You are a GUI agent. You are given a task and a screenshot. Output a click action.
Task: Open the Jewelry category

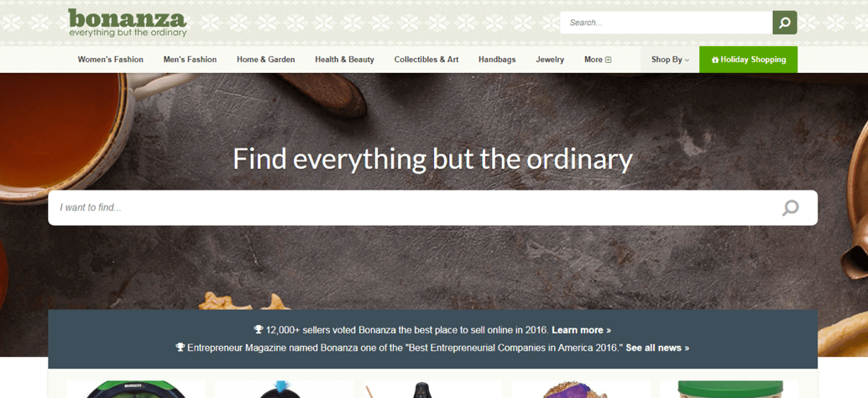tap(550, 60)
